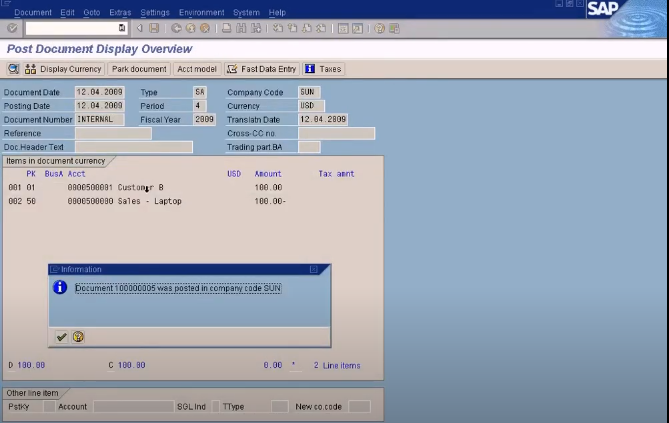Go to Last Page icon
Screen dimensions: 669x423
tap(321, 28)
